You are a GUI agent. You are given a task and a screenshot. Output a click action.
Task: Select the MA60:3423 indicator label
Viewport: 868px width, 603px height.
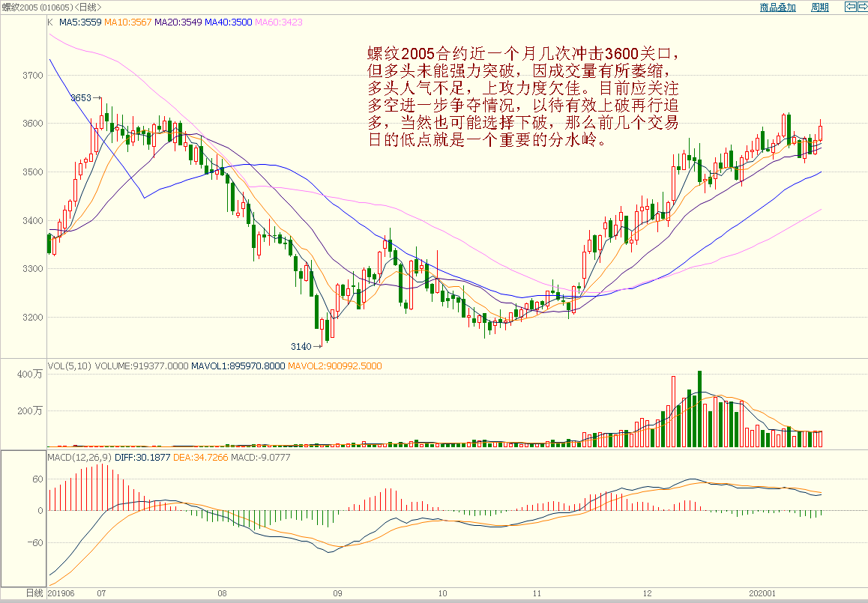tap(278, 22)
